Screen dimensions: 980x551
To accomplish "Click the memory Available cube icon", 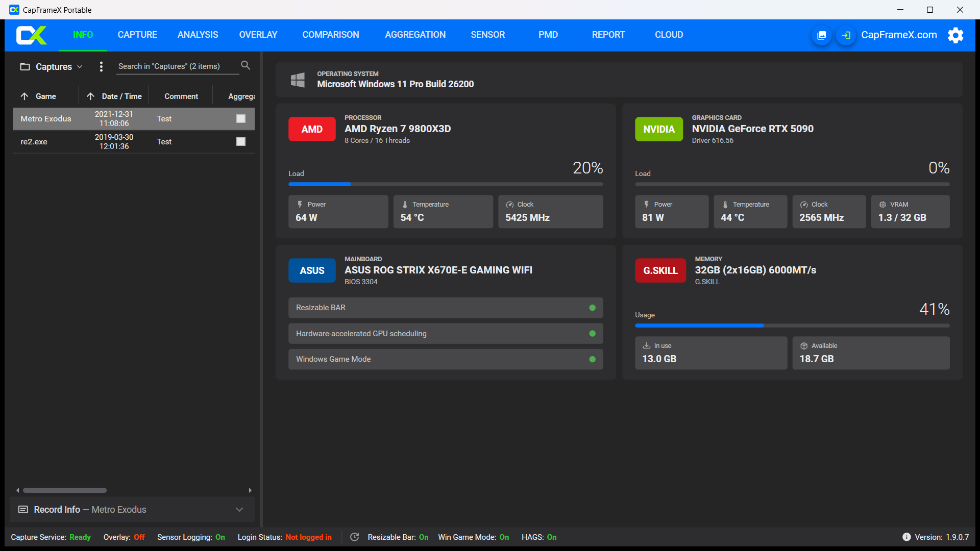I will pyautogui.click(x=804, y=345).
